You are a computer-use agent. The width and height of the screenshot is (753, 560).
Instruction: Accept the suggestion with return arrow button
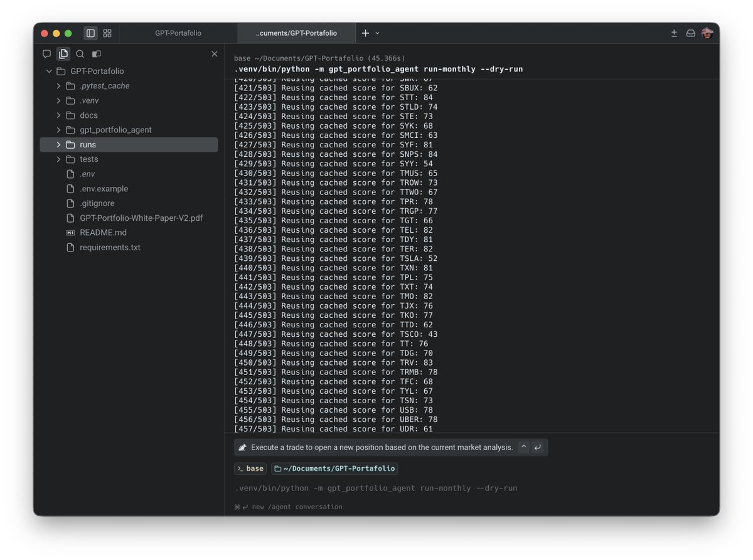click(x=538, y=447)
